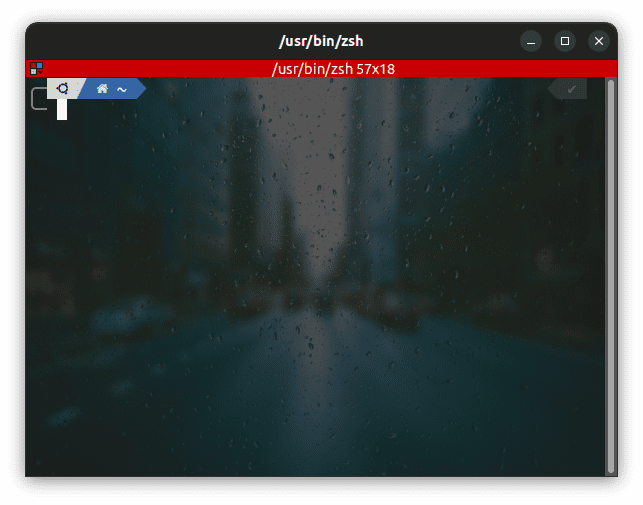Click the home icon in the prompt
Screen dimensions: 643x505
[102, 89]
